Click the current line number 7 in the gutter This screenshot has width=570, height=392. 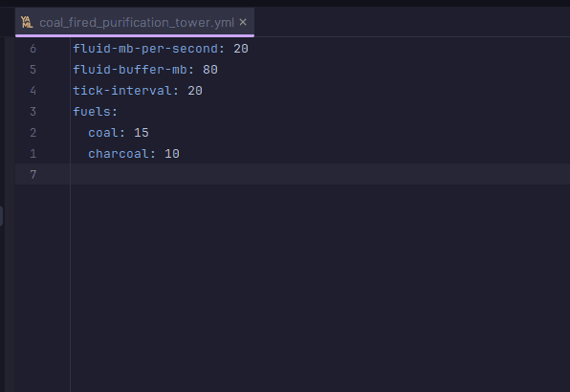pyautogui.click(x=33, y=175)
